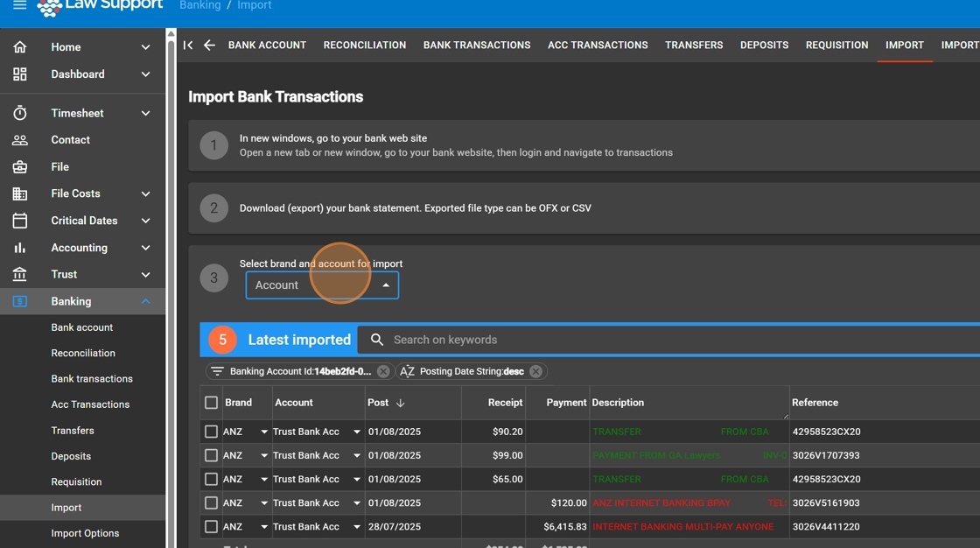
Task: Open the hamburger navigation menu
Action: point(19,5)
